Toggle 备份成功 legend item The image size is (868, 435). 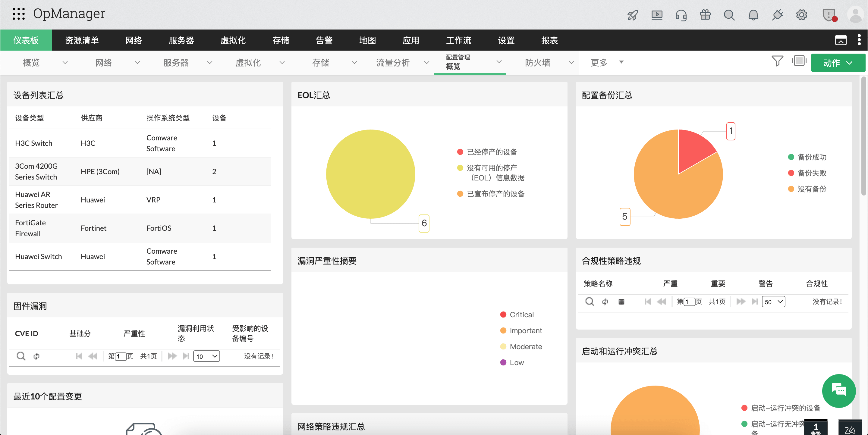point(807,157)
